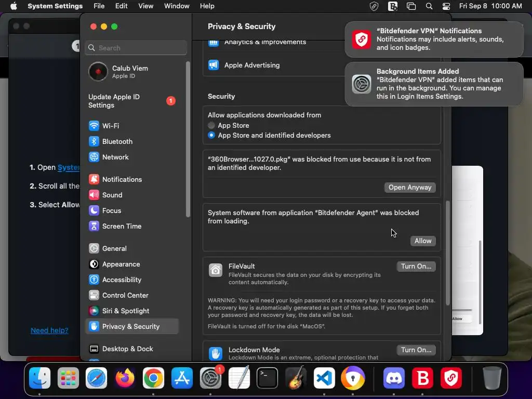Allow Bitdefender Agent system software
The width and height of the screenshot is (532, 399).
pyautogui.click(x=423, y=241)
